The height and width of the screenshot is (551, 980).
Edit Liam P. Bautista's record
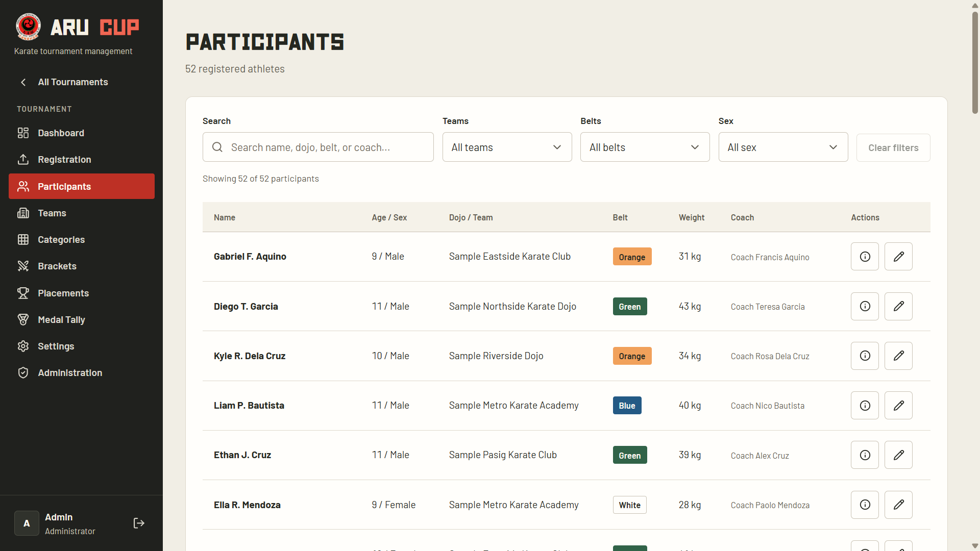(898, 405)
